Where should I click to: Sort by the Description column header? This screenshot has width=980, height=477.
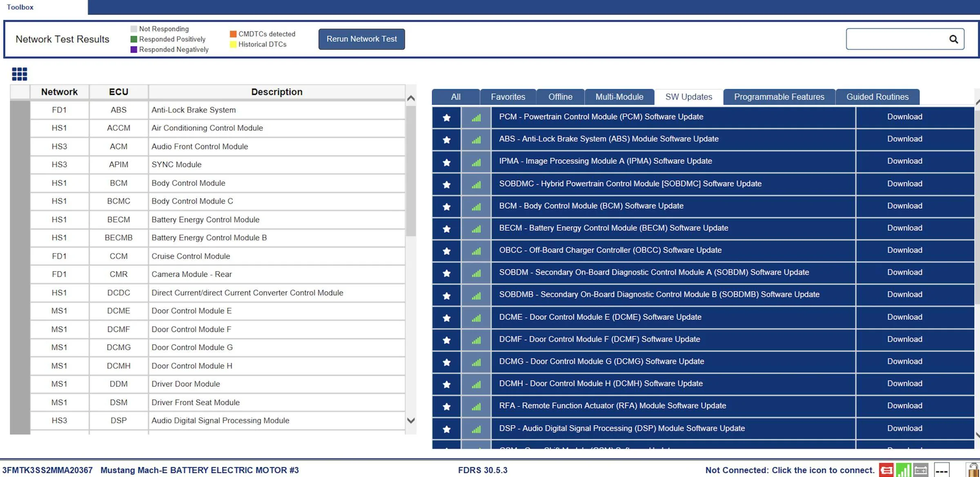pyautogui.click(x=277, y=92)
